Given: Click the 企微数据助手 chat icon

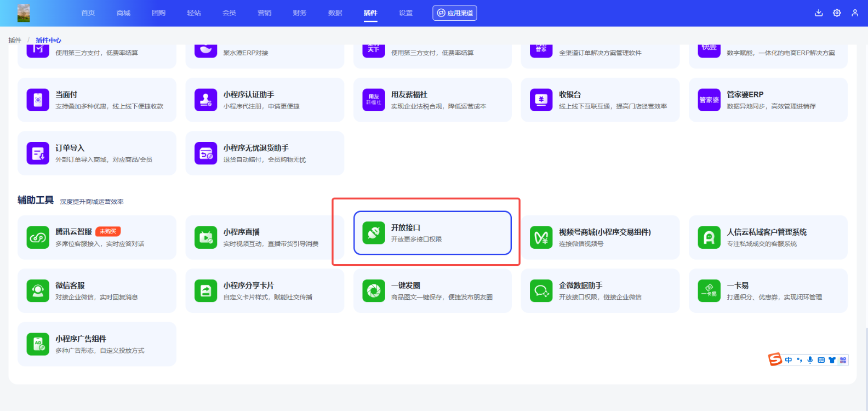Looking at the screenshot, I should (541, 290).
